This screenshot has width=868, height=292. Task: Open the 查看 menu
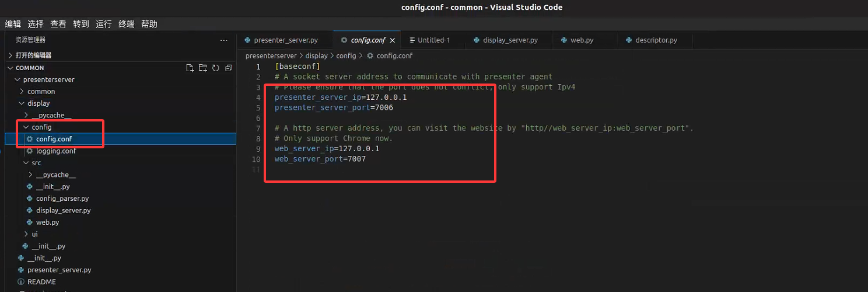point(58,24)
